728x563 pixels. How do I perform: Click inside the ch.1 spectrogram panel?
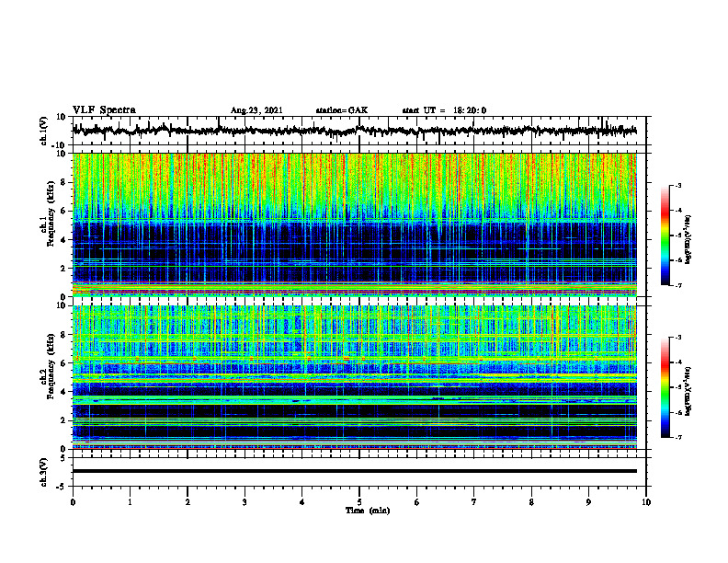354,224
